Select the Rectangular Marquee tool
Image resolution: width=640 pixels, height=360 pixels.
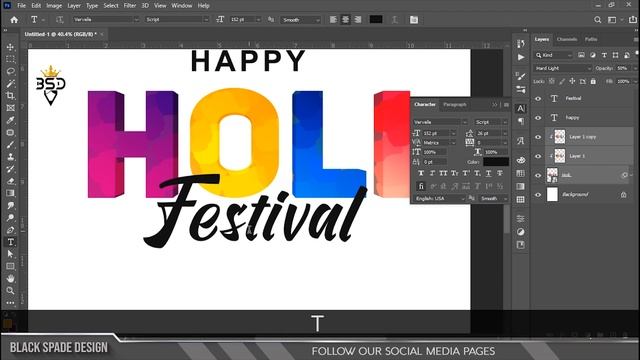click(11, 59)
